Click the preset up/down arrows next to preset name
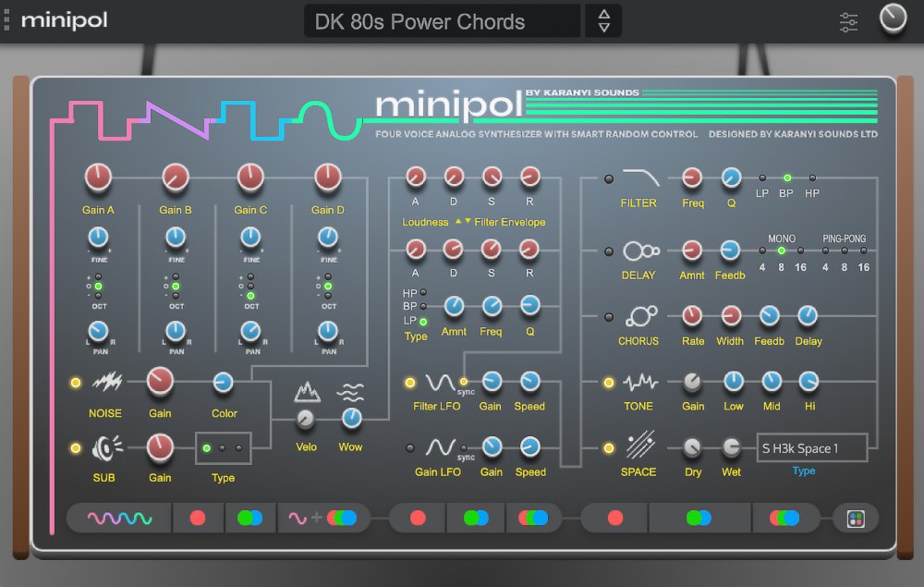Screen dimensions: 924x587 [602, 20]
